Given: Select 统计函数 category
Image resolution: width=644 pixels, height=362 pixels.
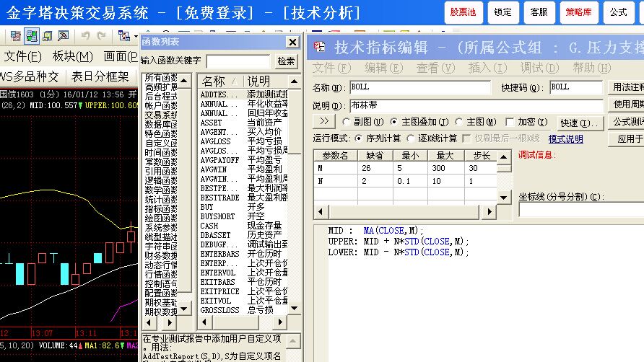Looking at the screenshot, I should tap(161, 200).
